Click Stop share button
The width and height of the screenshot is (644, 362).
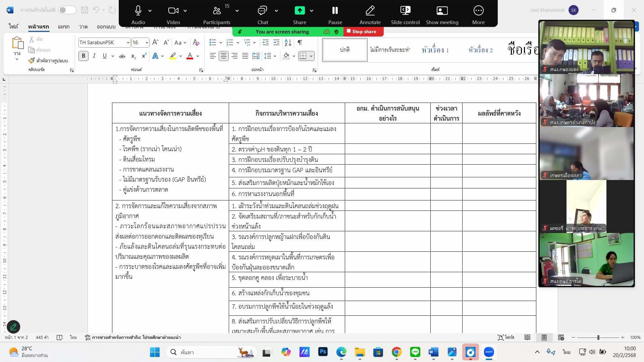tap(364, 32)
